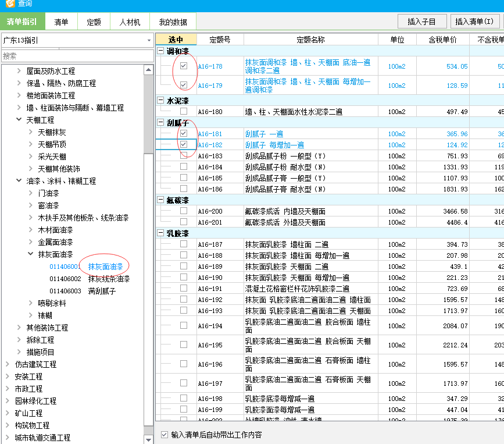Toggle 输入清单后自动带出工作内容 checkbox
The width and height of the screenshot is (504, 444).
click(x=165, y=435)
